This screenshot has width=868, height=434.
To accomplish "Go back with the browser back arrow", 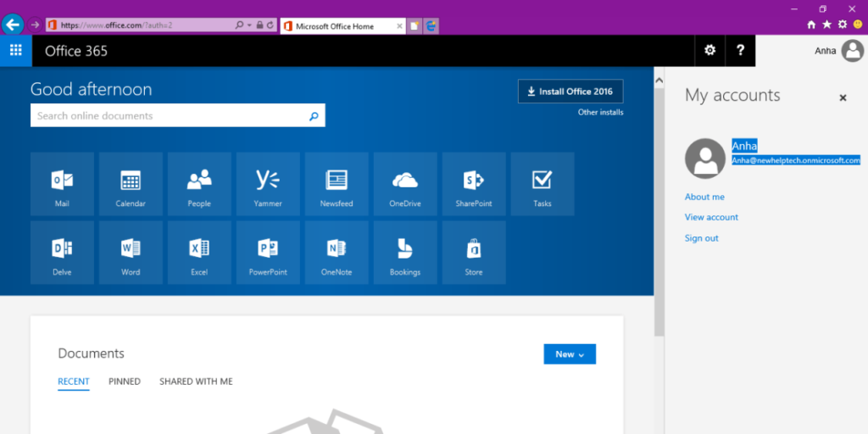I will (12, 25).
